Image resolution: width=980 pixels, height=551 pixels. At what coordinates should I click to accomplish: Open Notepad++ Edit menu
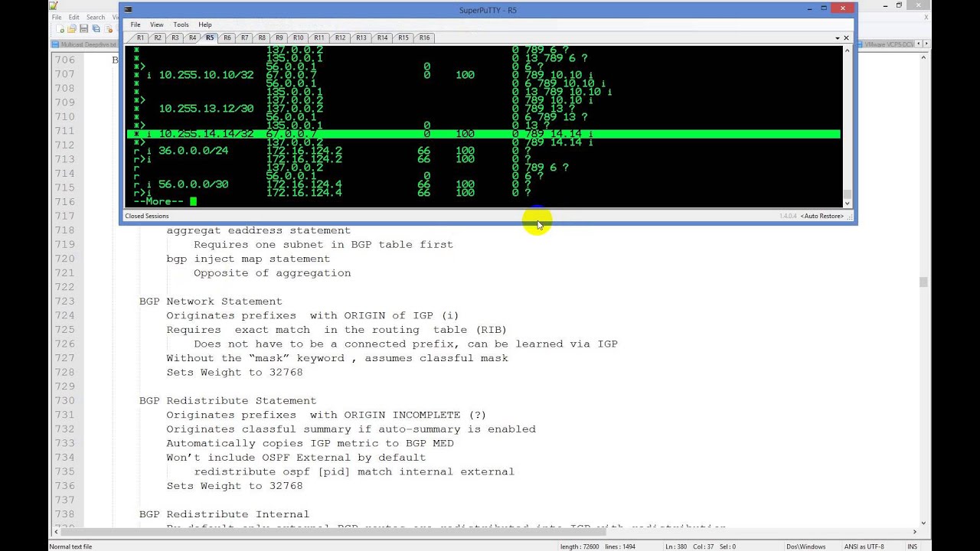(73, 17)
